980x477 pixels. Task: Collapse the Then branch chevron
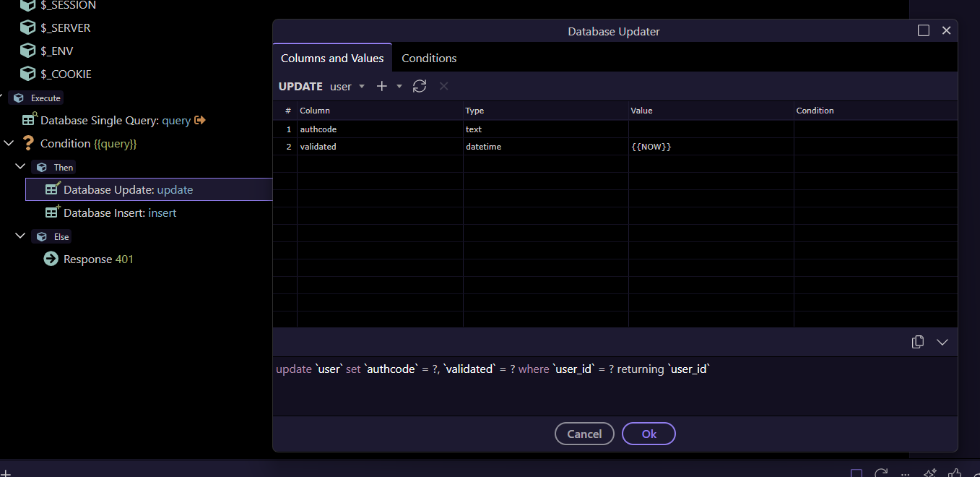tap(20, 166)
